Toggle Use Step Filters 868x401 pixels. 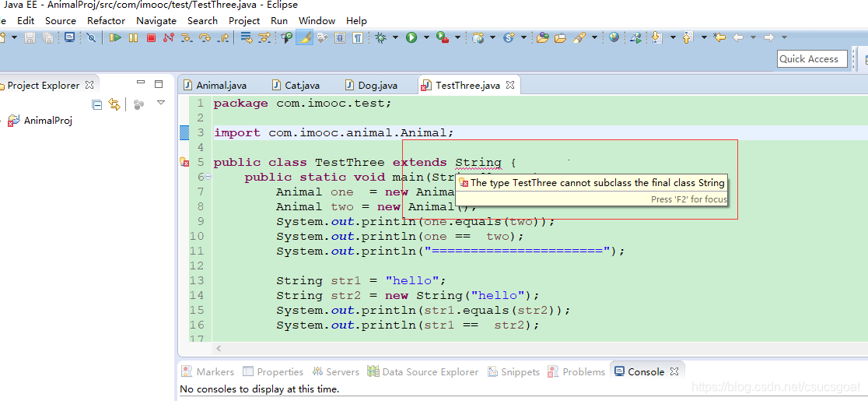pos(264,37)
